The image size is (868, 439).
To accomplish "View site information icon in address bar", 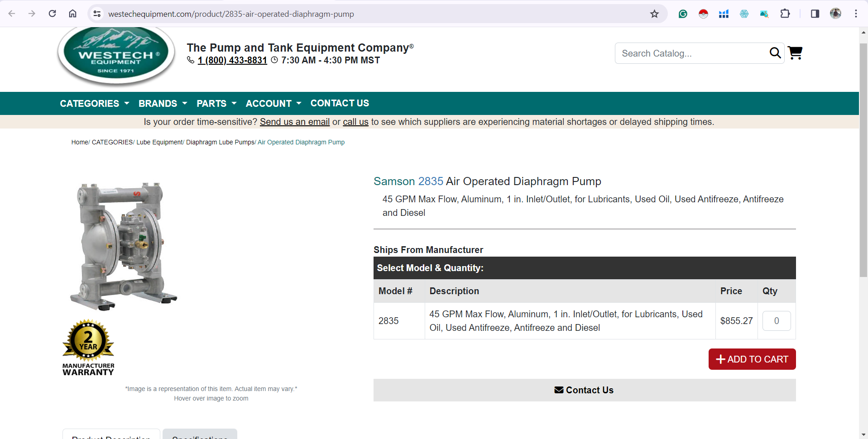I will (x=97, y=14).
